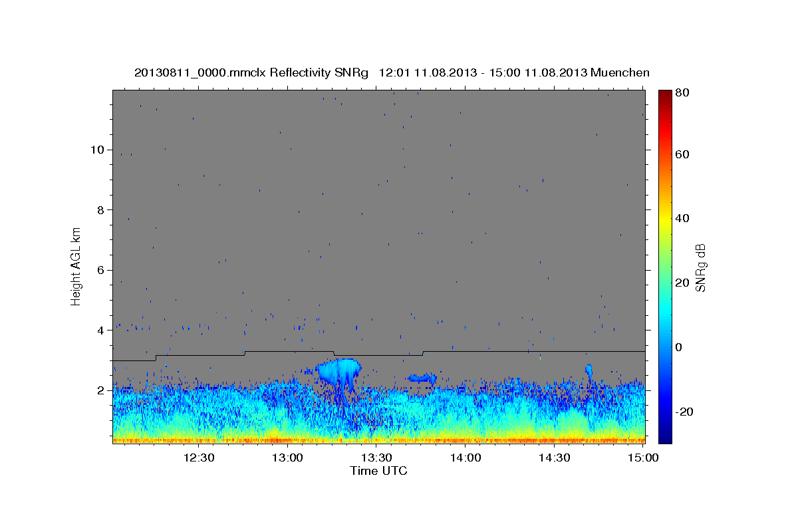
Task: Click the colorbar value 40
Action: point(682,219)
